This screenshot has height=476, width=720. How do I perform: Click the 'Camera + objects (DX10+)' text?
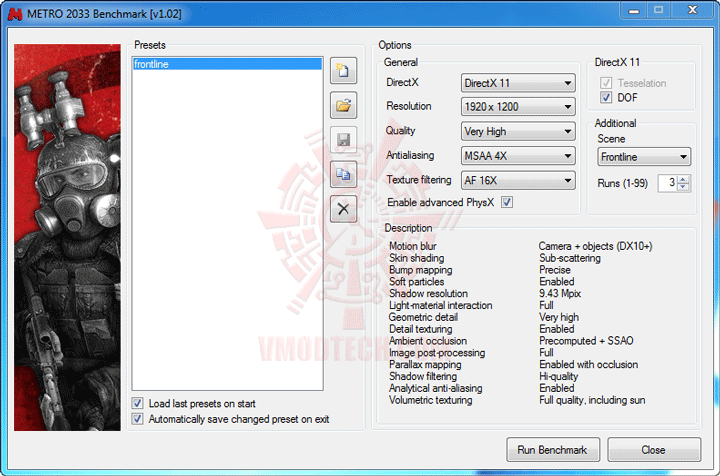595,246
